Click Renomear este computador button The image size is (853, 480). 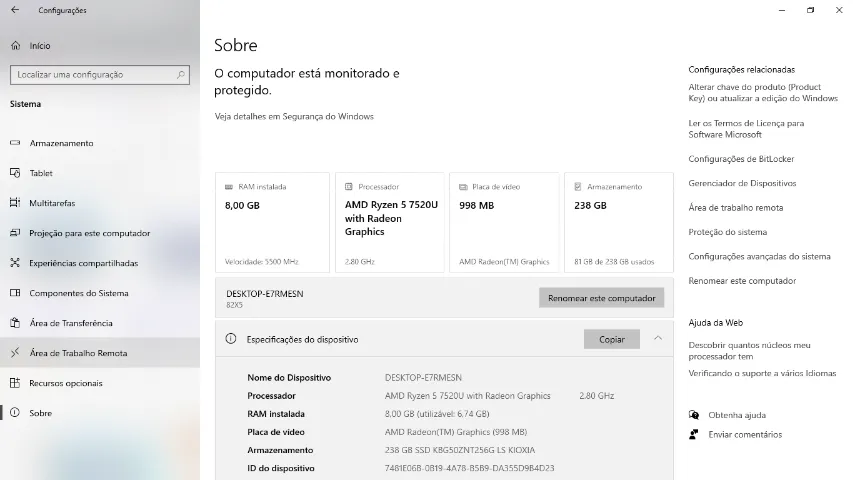pyautogui.click(x=602, y=298)
